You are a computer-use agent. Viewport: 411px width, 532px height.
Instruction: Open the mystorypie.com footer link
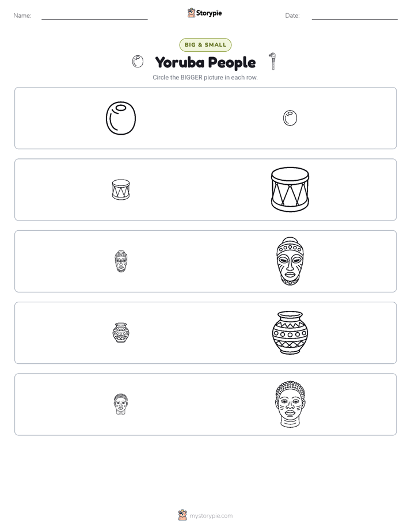[211, 516]
